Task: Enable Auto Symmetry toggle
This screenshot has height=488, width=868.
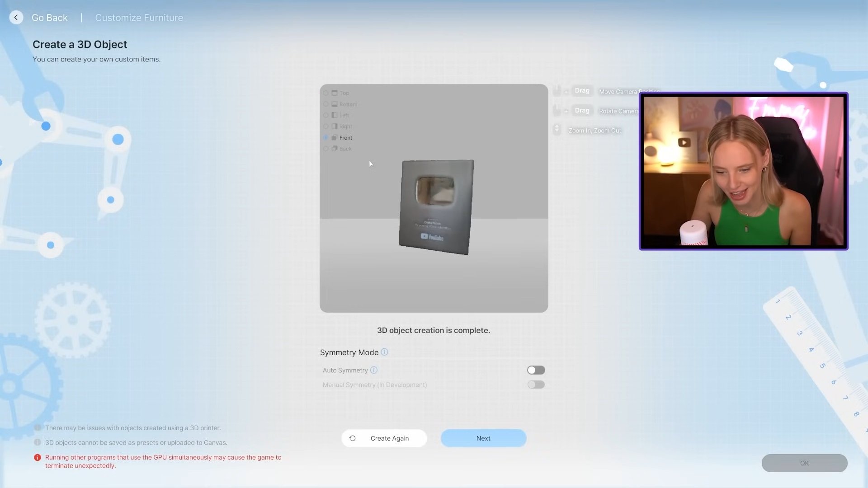Action: (535, 371)
